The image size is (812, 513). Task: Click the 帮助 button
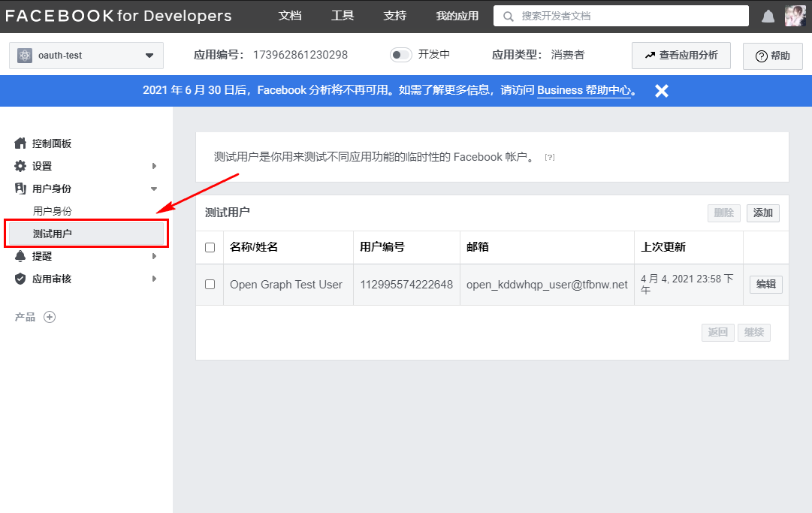773,56
